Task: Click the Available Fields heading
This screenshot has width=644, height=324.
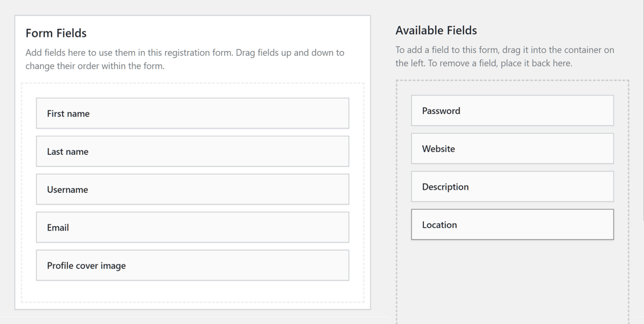Action: 436,30
